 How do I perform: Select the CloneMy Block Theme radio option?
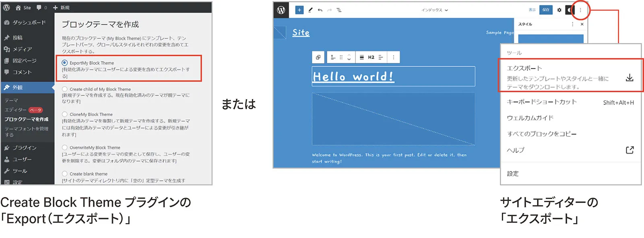[x=65, y=114]
